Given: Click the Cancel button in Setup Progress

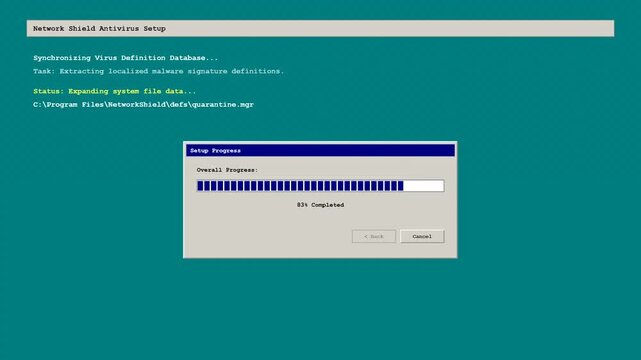Looking at the screenshot, I should pos(422,236).
